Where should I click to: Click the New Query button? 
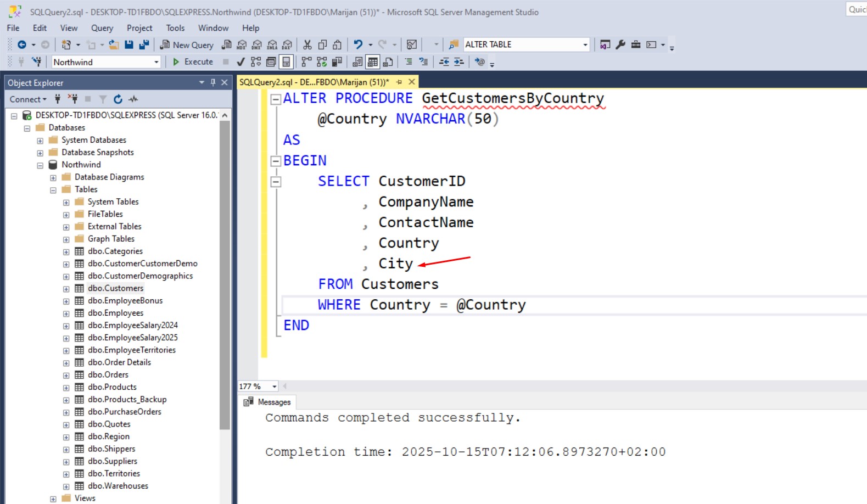[x=187, y=45]
